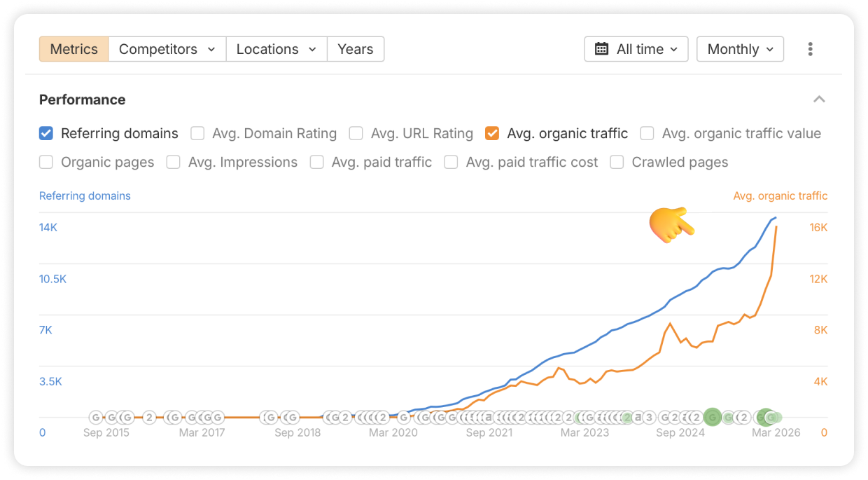Select the Metrics tab

73,49
